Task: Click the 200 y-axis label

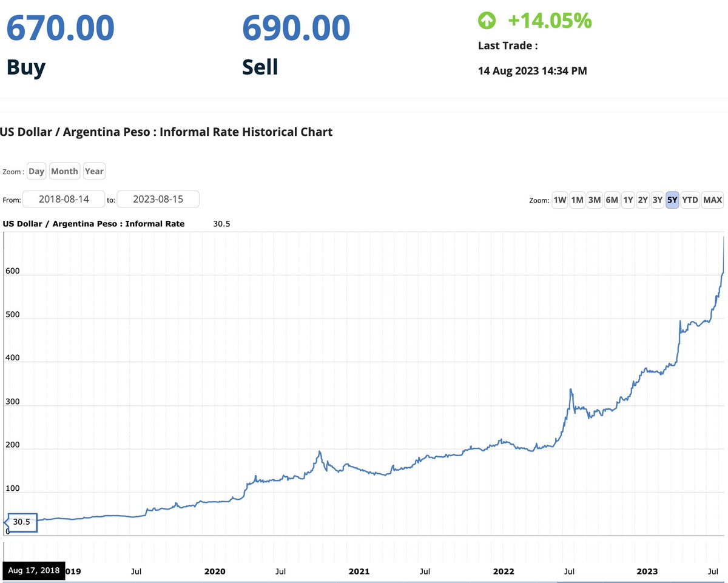Action: point(13,445)
